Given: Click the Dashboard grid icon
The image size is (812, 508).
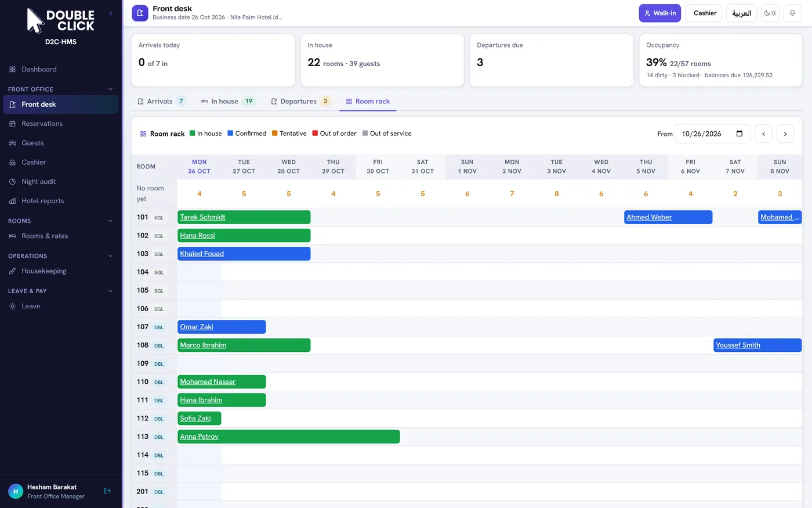Looking at the screenshot, I should point(13,70).
